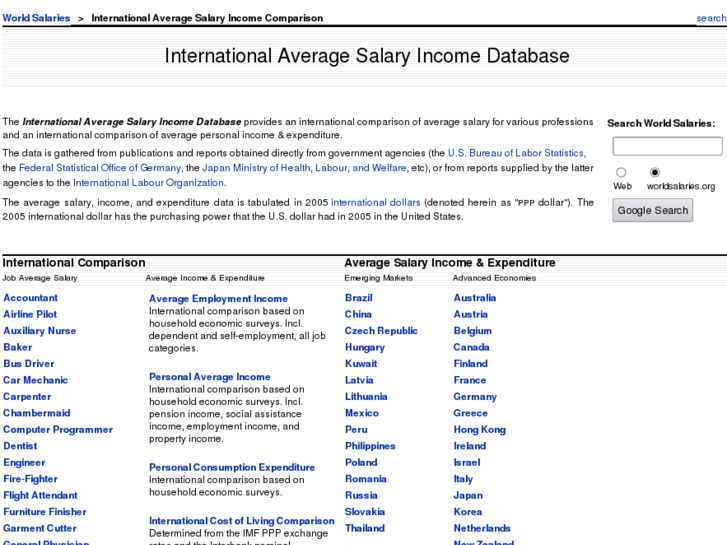Open International Cost of Living Comparison link
This screenshot has width=727, height=545.
point(242,521)
